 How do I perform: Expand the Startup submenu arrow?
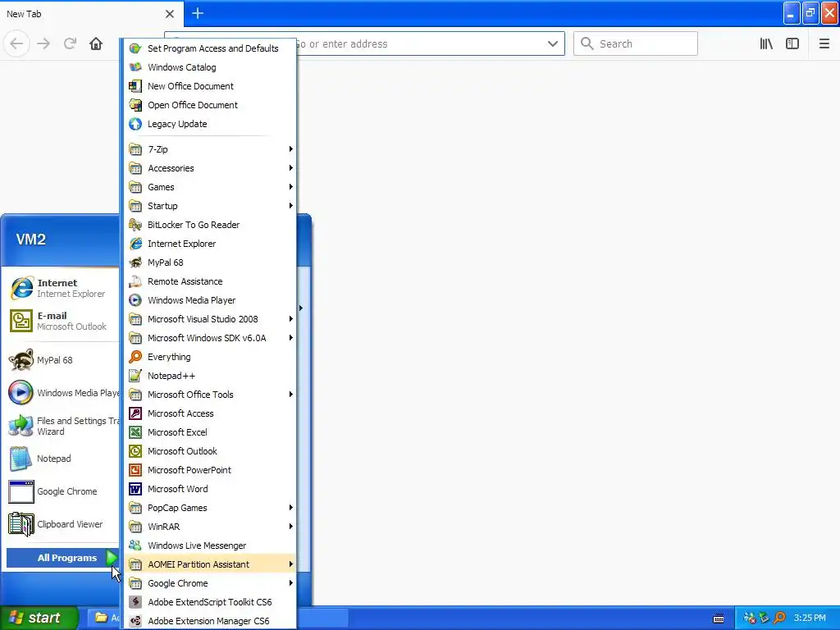291,206
